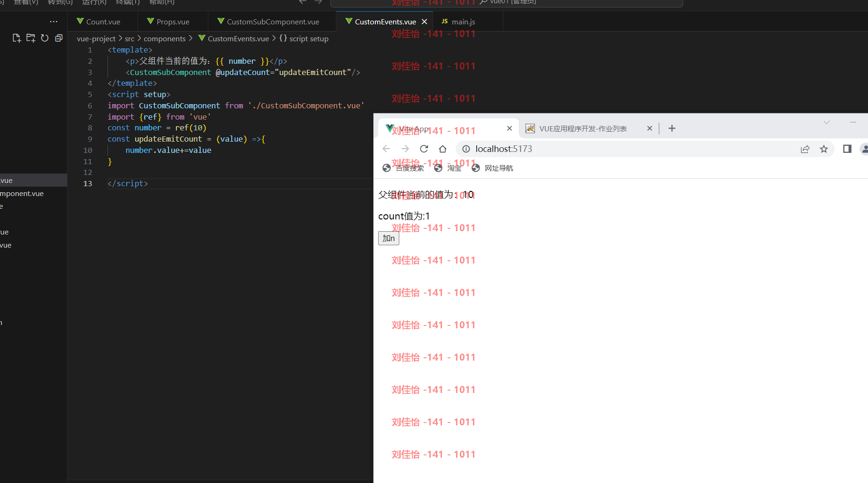Click the browser back arrow
The width and height of the screenshot is (868, 483).
387,149
